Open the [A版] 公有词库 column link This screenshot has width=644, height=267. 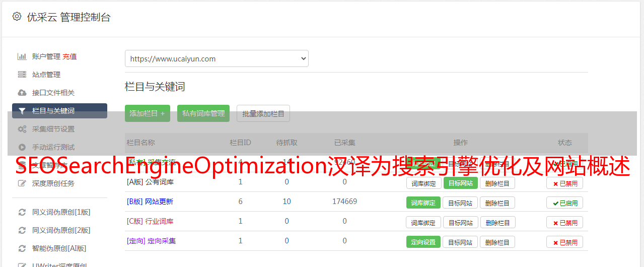point(150,182)
